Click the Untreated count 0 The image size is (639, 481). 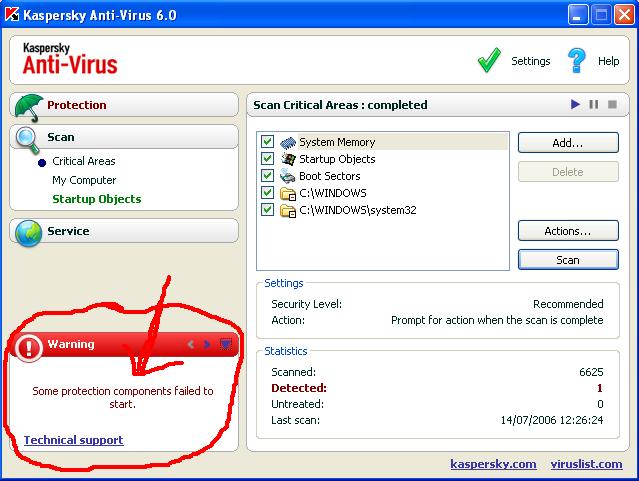tap(600, 404)
